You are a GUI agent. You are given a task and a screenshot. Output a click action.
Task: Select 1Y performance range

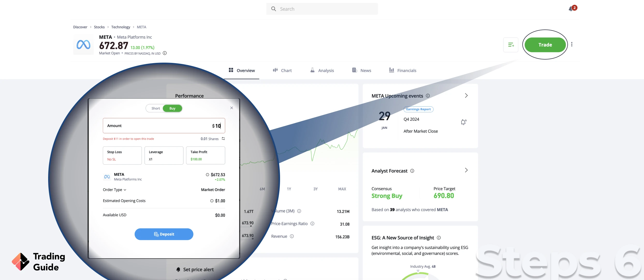(289, 189)
